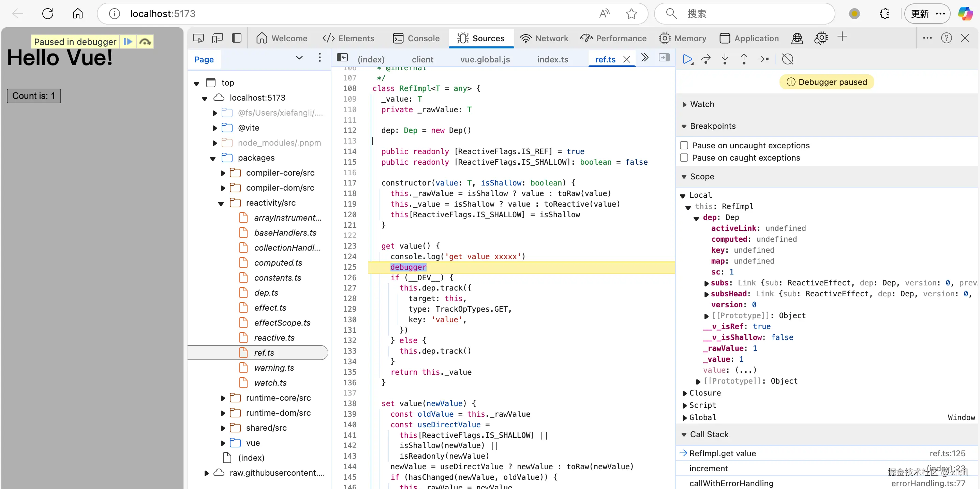Click Step out of current function
This screenshot has width=980, height=489.
tap(744, 59)
